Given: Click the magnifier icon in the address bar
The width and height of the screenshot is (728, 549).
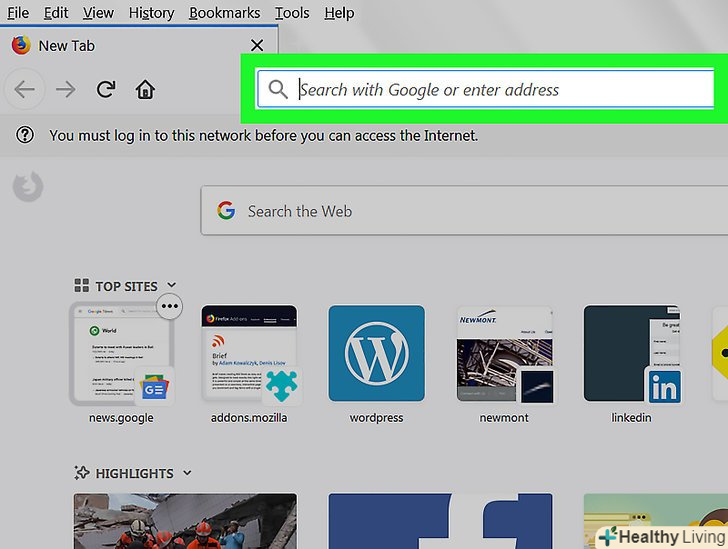Looking at the screenshot, I should [x=278, y=89].
